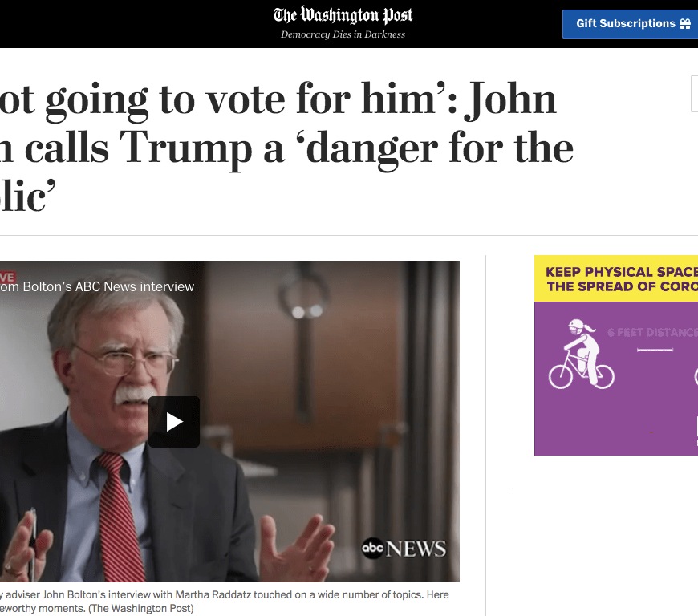Image resolution: width=698 pixels, height=616 pixels.
Task: Click the 'Democracy Dies in Darkness' tagline
Action: [343, 34]
